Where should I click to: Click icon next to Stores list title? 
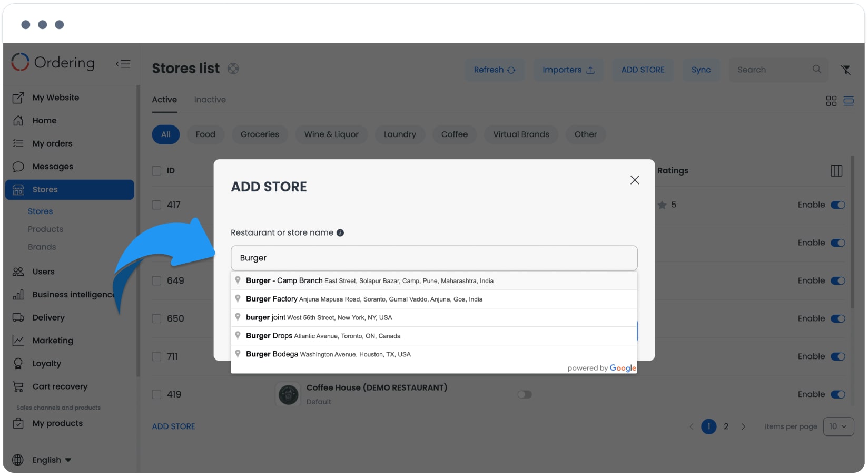233,69
